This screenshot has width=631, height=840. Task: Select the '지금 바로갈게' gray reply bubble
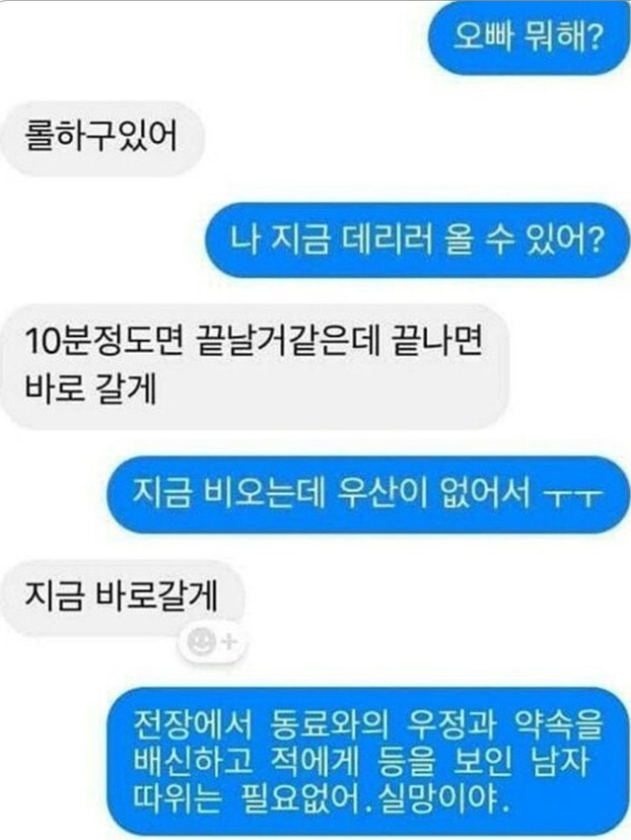(122, 596)
